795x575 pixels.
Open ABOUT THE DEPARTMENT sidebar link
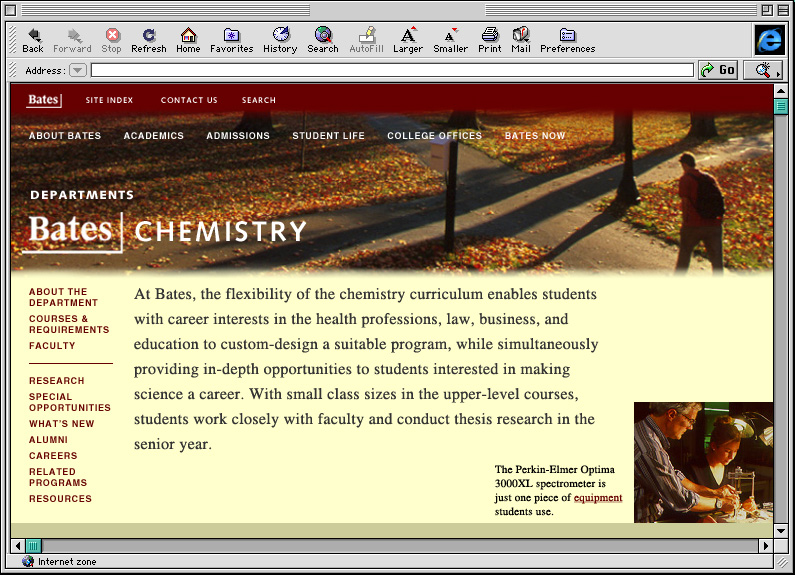pos(63,297)
